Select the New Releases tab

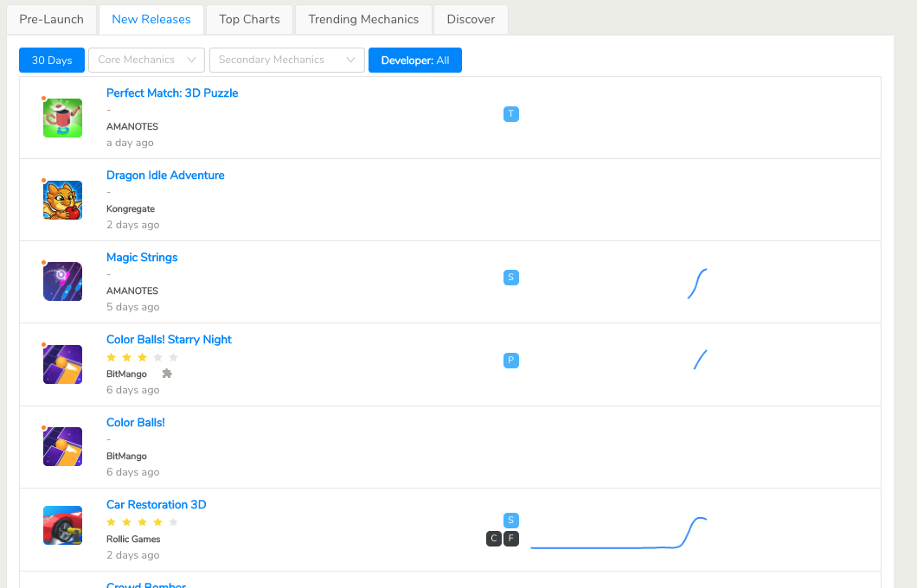pyautogui.click(x=151, y=19)
